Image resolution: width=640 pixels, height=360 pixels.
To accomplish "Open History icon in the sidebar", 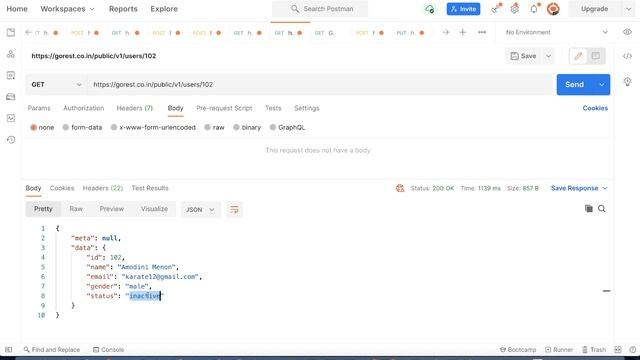I will (11, 140).
